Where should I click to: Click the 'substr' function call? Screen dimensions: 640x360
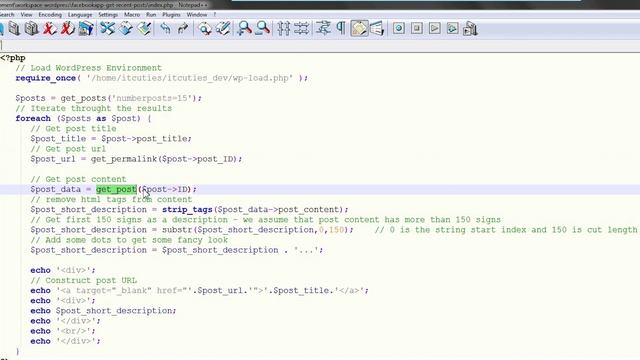[177, 230]
